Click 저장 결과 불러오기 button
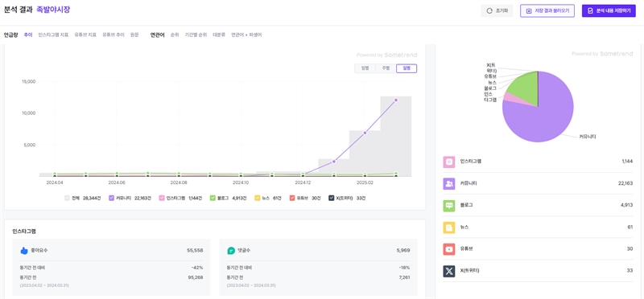 tap(547, 11)
